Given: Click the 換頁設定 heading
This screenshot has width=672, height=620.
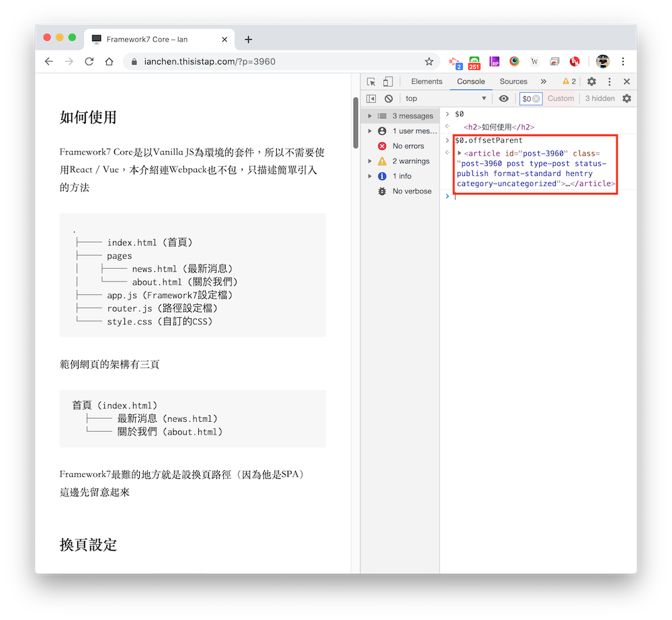Looking at the screenshot, I should point(88,545).
